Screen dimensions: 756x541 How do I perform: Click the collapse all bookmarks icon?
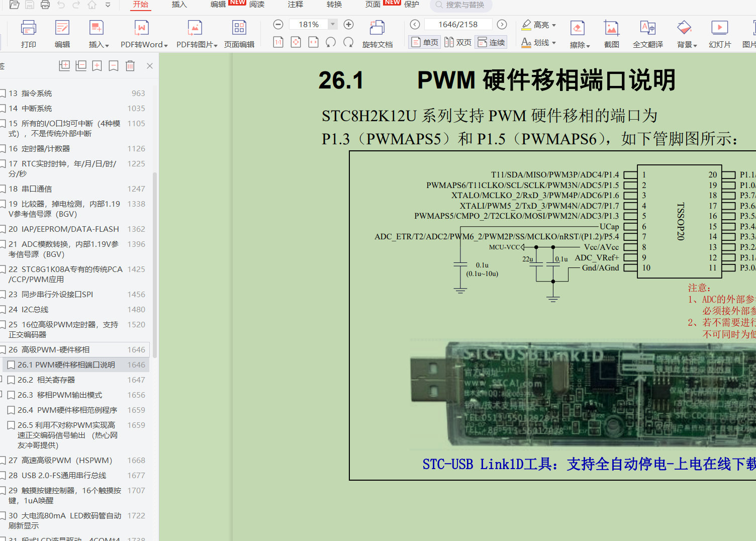pyautogui.click(x=81, y=65)
